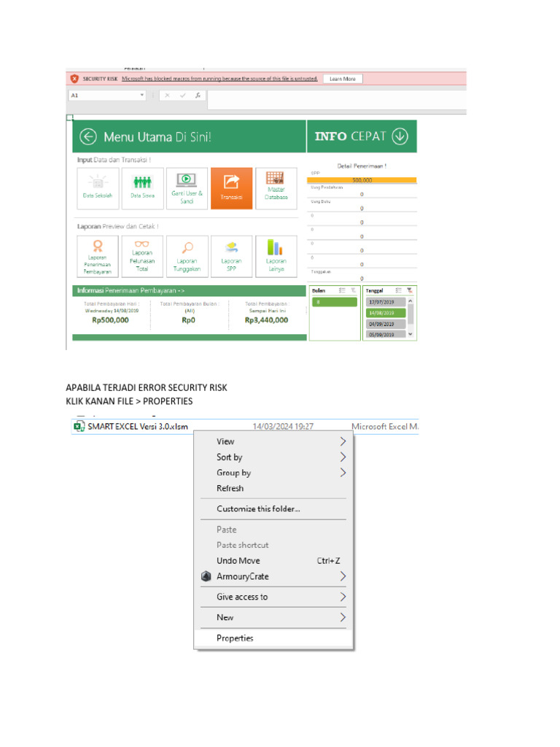
Task: Choose Undo Move in the context menu
Action: 273,561
